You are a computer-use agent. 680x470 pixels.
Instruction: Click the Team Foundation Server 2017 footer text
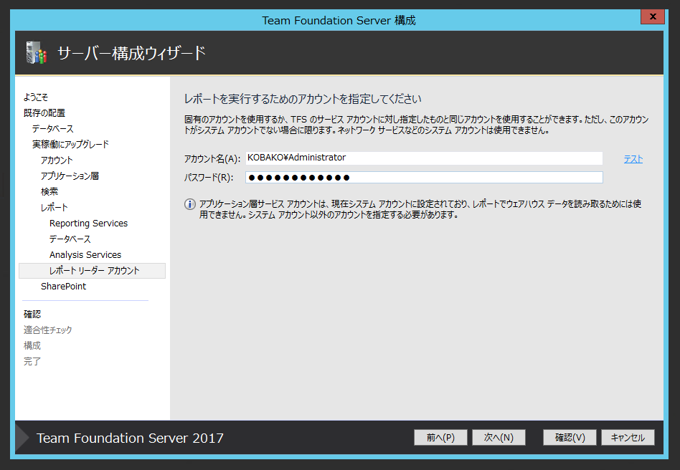click(x=130, y=438)
